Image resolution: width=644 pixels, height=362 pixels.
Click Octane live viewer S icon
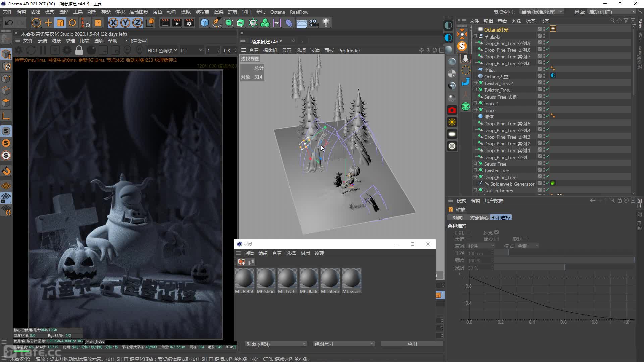coord(462,46)
